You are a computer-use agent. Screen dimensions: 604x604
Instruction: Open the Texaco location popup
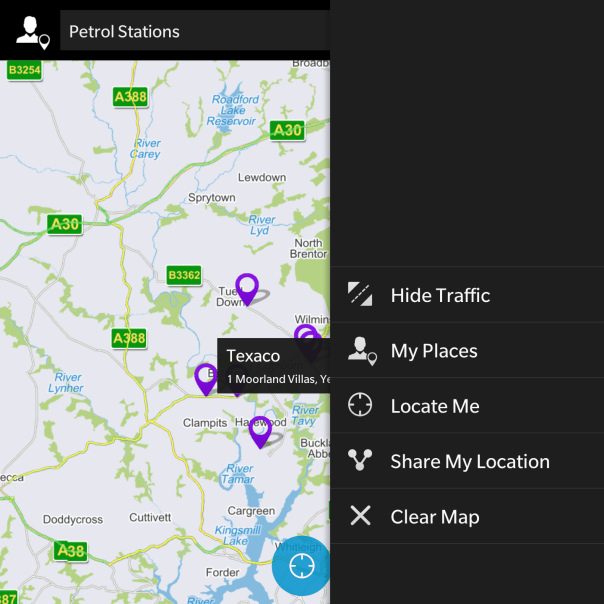click(273, 366)
